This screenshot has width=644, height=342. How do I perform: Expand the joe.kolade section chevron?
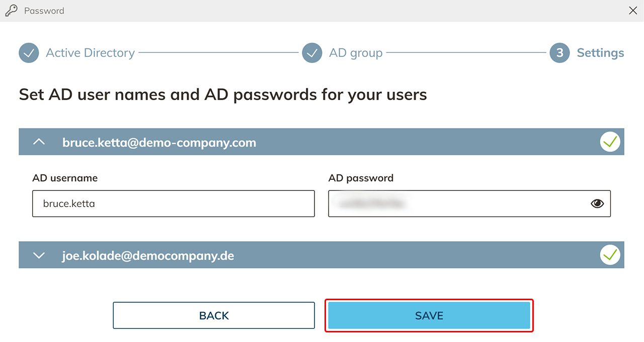pyautogui.click(x=39, y=255)
